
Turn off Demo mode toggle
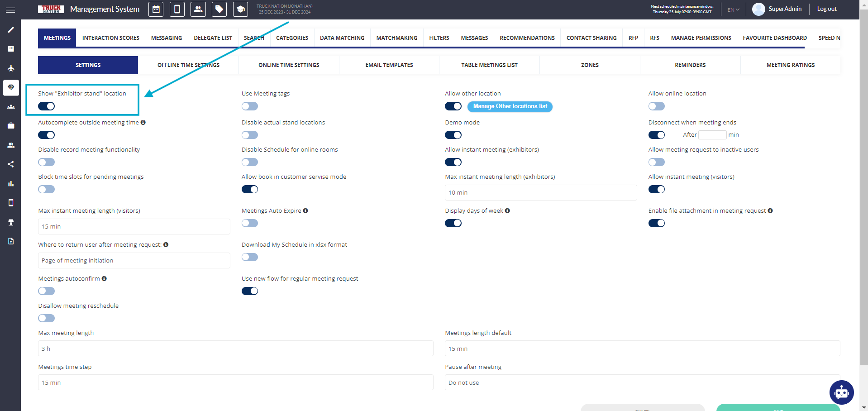point(453,135)
